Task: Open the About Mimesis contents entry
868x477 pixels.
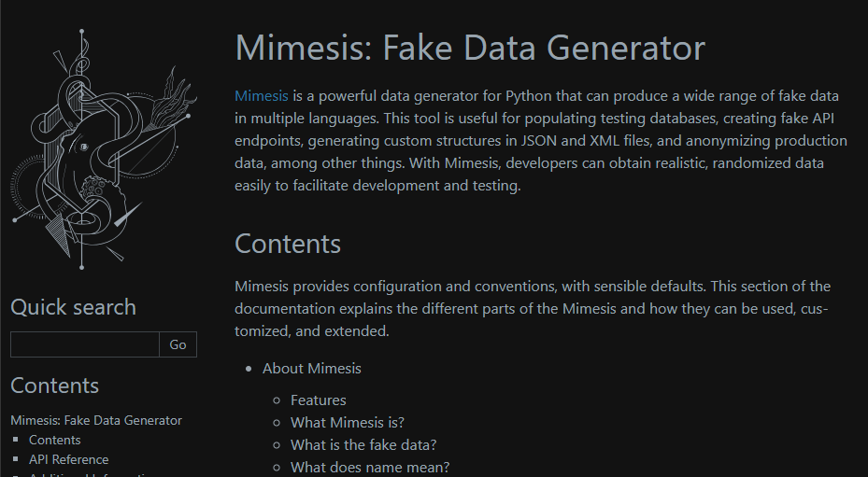Action: 312,369
